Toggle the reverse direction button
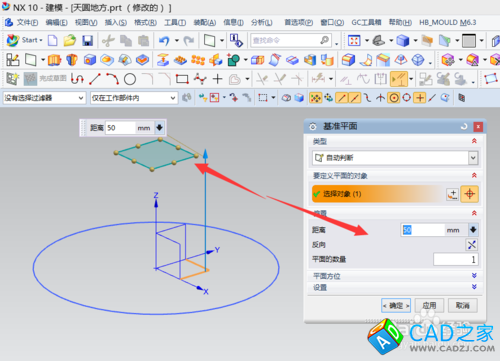Screen dimensions: 500x361 (472, 245)
